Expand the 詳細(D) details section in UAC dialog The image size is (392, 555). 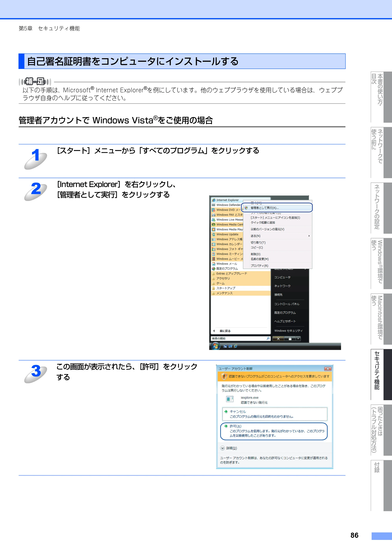tap(229, 448)
